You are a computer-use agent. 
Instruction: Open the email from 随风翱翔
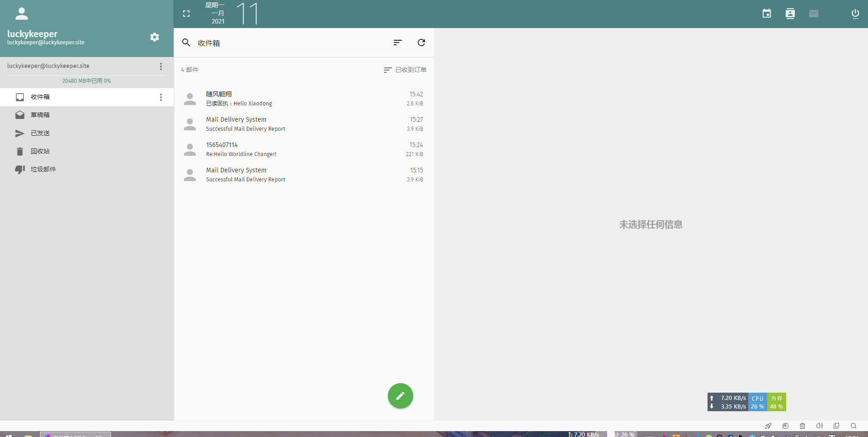coord(303,99)
